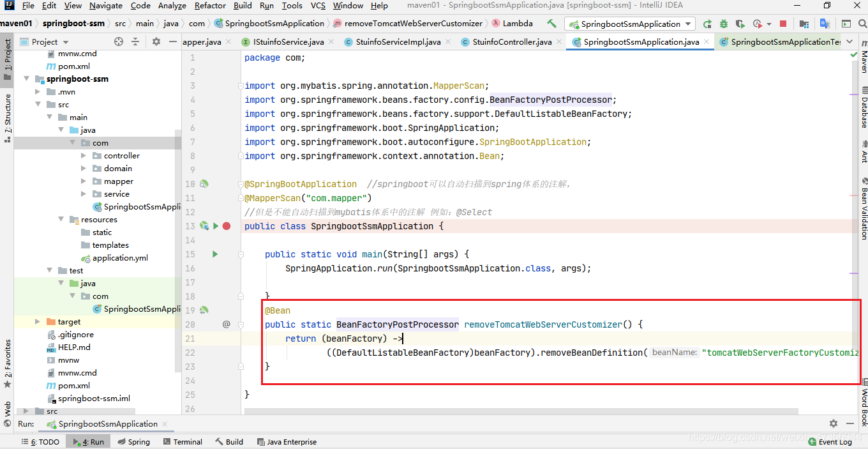Open Run panel gear settings

point(834,423)
